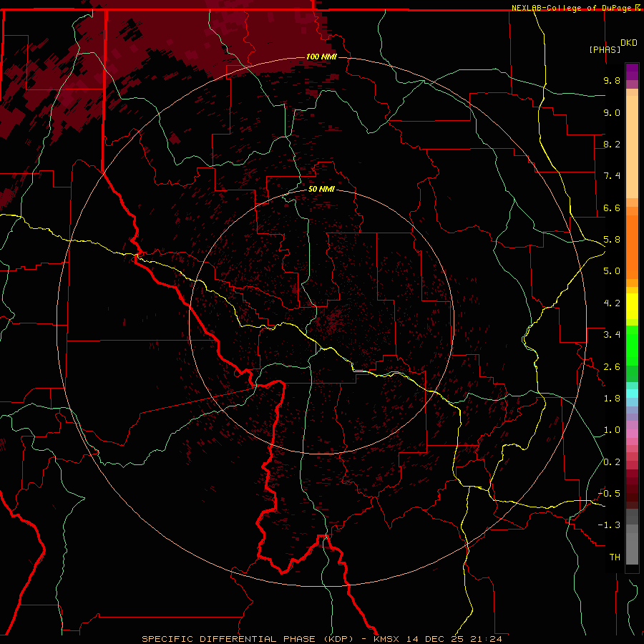Click the TH label on the color scale
Image resolution: width=644 pixels, height=644 pixels.
tap(615, 557)
